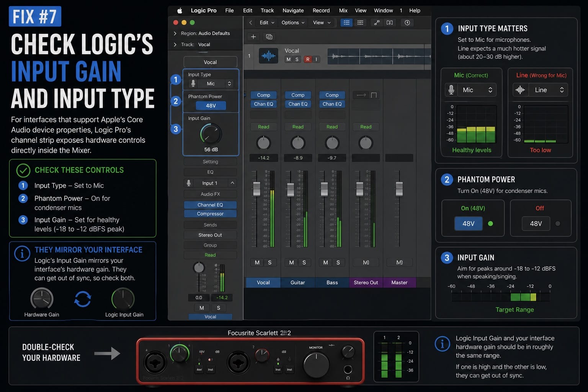This screenshot has height=392, width=588.
Task: Open Mic dropdown in Mic (Correct) example
Action: click(478, 90)
